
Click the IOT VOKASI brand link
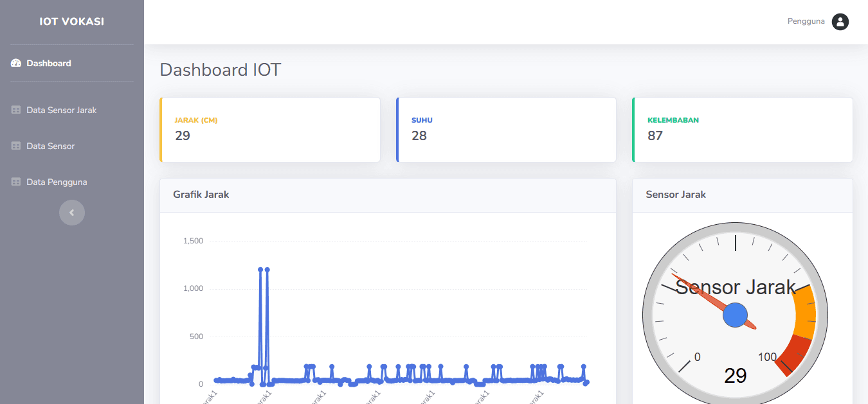coord(72,21)
